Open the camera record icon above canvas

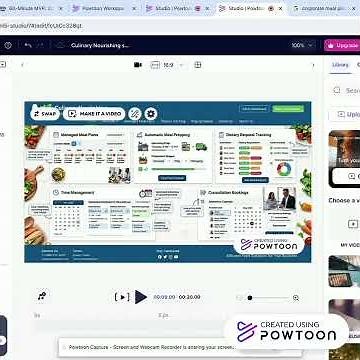138,65
